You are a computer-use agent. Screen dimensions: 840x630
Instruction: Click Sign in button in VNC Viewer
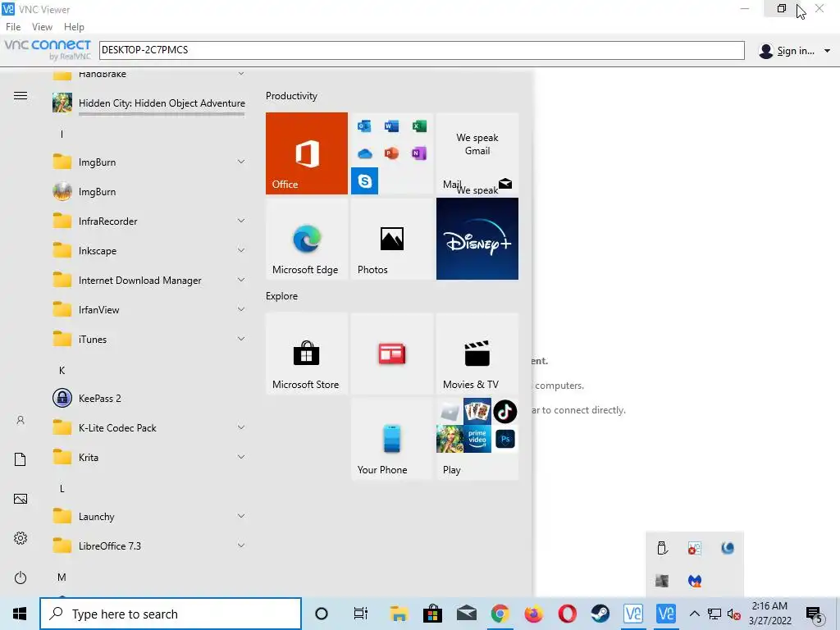(x=787, y=50)
